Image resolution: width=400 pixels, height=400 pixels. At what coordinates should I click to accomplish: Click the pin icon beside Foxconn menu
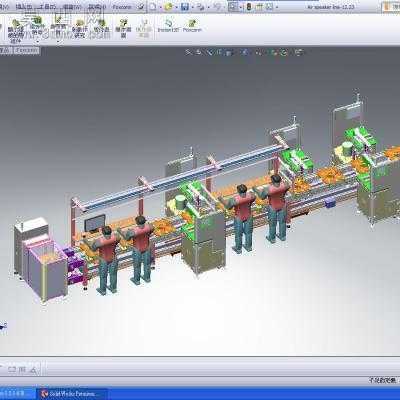[x=141, y=7]
